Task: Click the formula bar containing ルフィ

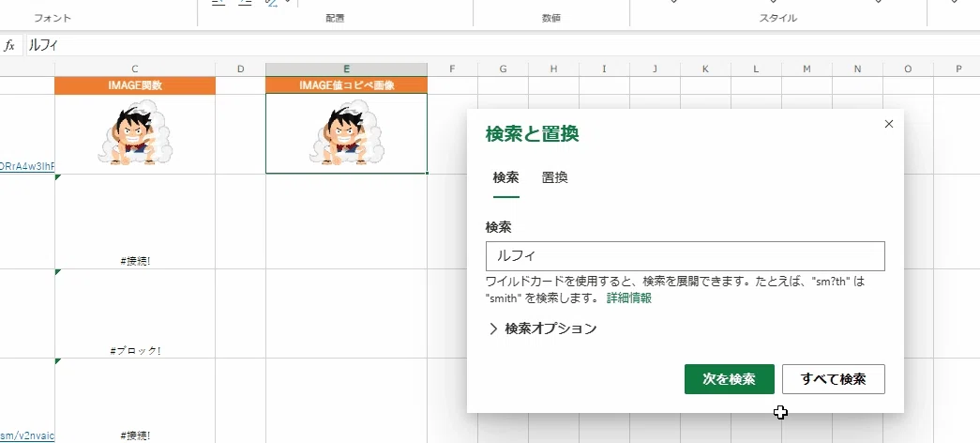Action: click(x=503, y=45)
